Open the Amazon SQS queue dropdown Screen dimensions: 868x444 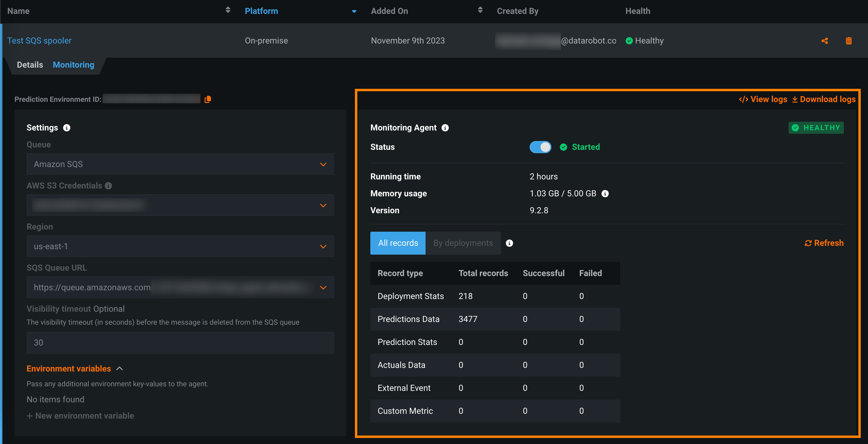180,164
